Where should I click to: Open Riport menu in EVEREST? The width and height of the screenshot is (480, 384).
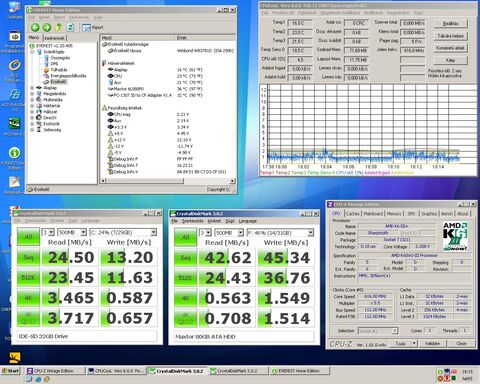[x=59, y=17]
